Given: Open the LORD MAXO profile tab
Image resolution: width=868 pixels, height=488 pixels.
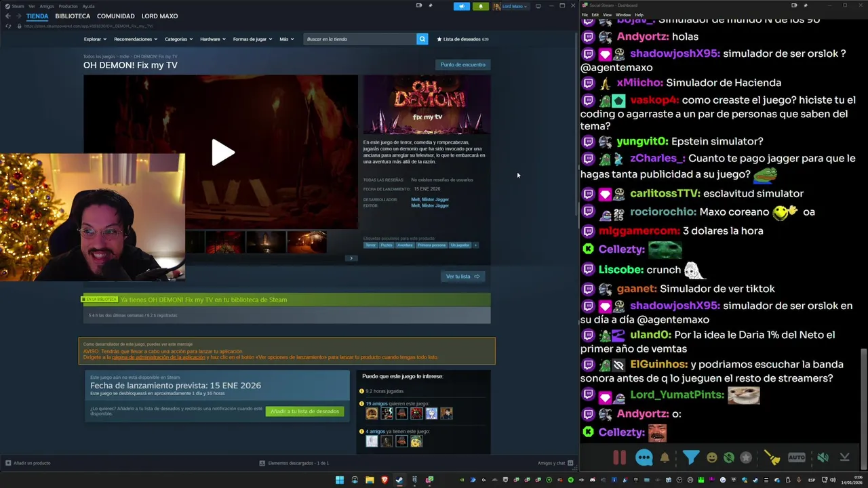Looking at the screenshot, I should 159,16.
